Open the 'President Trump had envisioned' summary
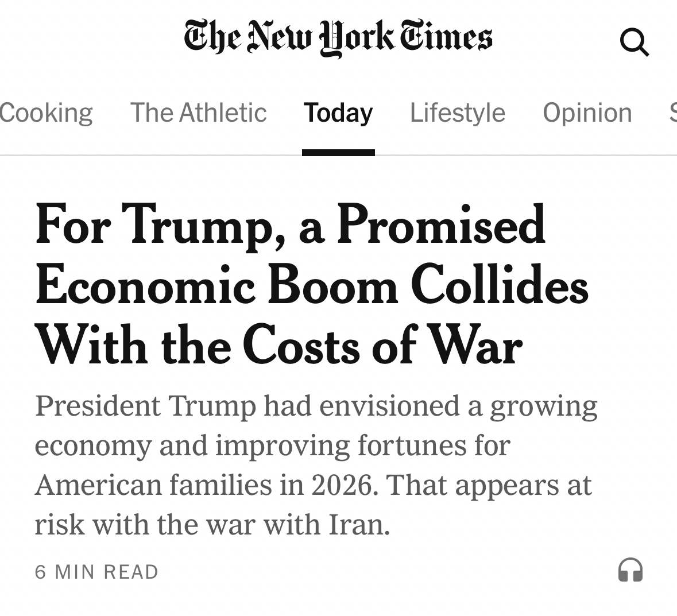The height and width of the screenshot is (616, 677). point(316,406)
